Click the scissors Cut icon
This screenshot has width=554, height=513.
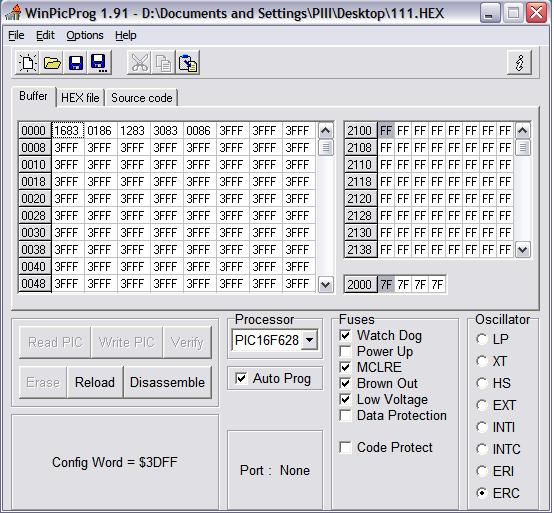139,63
